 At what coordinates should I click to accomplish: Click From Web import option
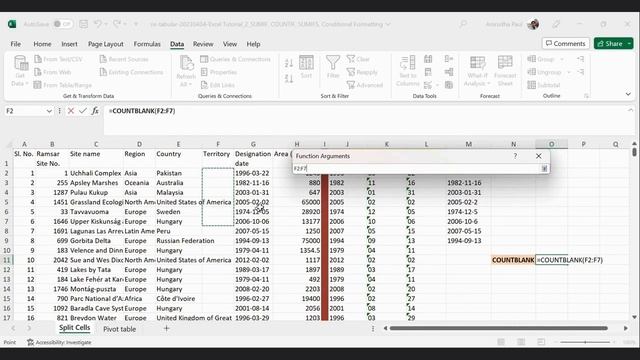(x=53, y=72)
